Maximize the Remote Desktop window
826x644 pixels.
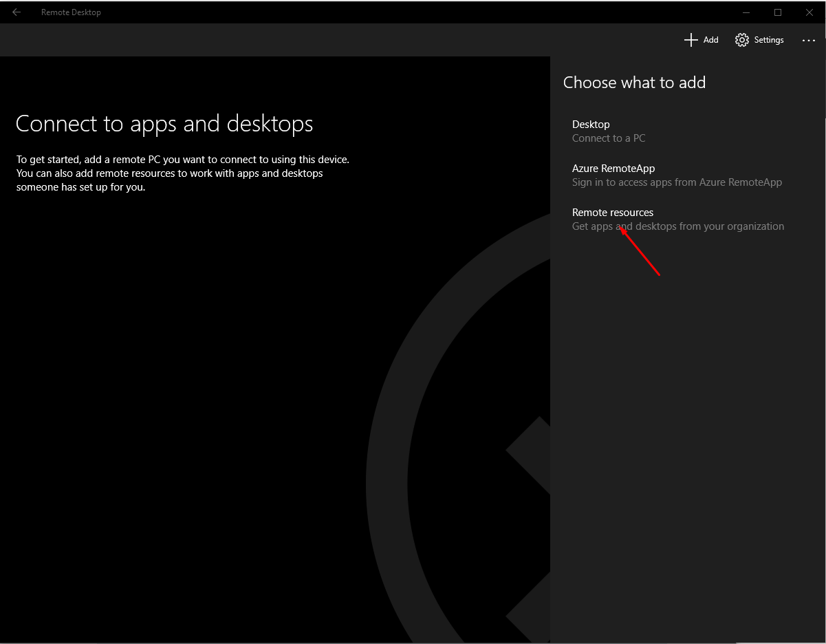(x=778, y=12)
